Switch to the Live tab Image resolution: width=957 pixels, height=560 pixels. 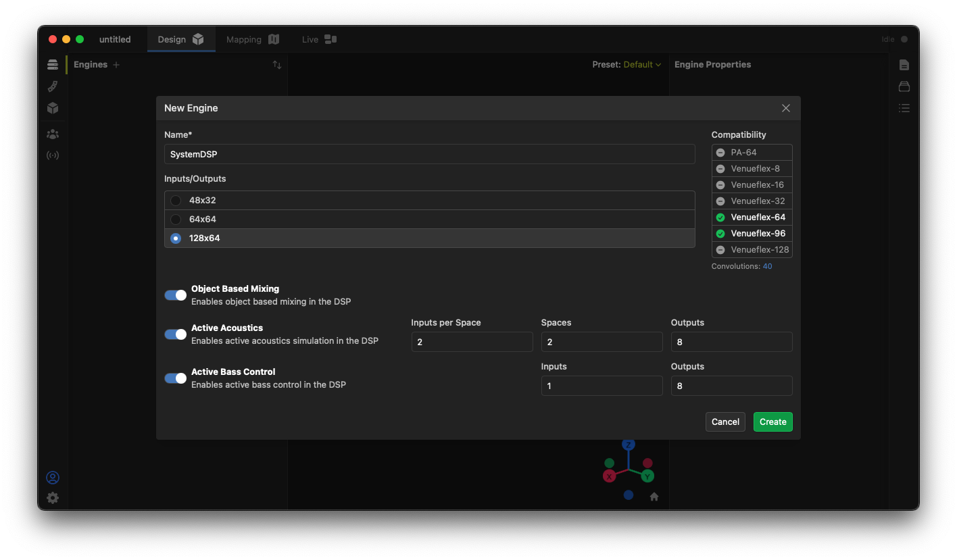pyautogui.click(x=319, y=40)
